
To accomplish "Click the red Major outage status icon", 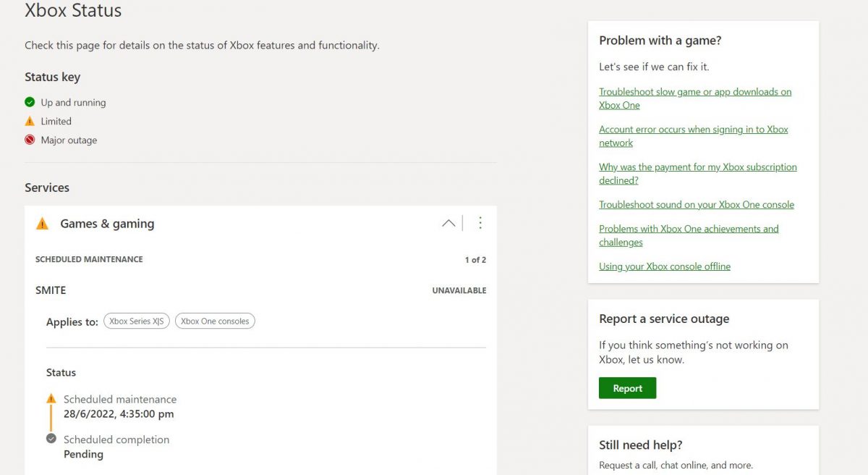I will (30, 140).
